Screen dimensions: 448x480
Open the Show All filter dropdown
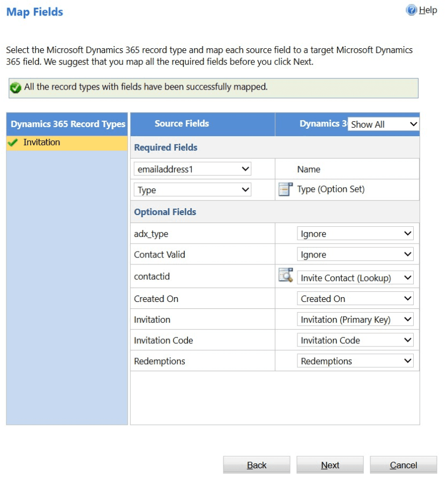pyautogui.click(x=383, y=124)
